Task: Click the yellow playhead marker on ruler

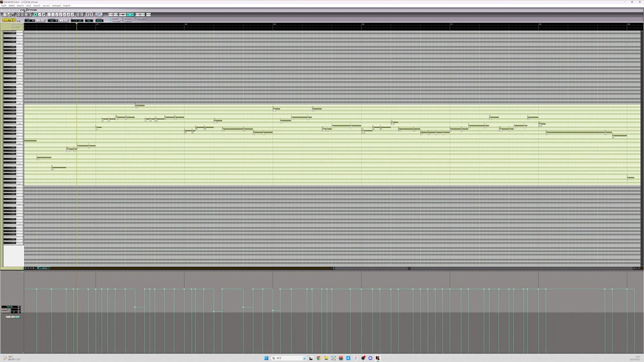Action: [76, 23]
